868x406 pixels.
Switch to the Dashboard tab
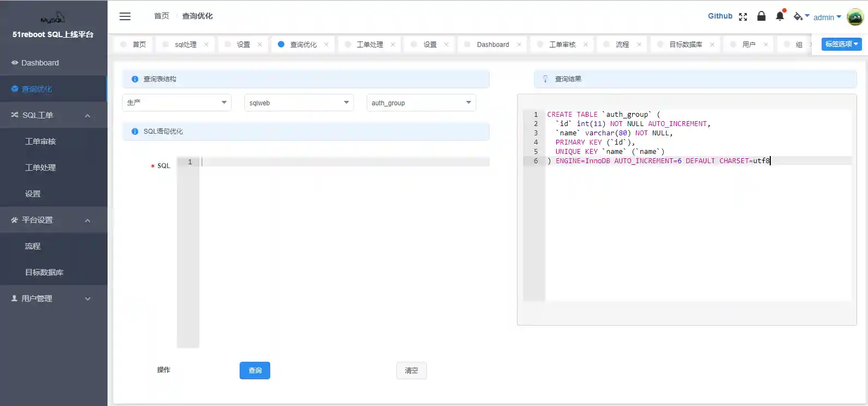tap(492, 45)
